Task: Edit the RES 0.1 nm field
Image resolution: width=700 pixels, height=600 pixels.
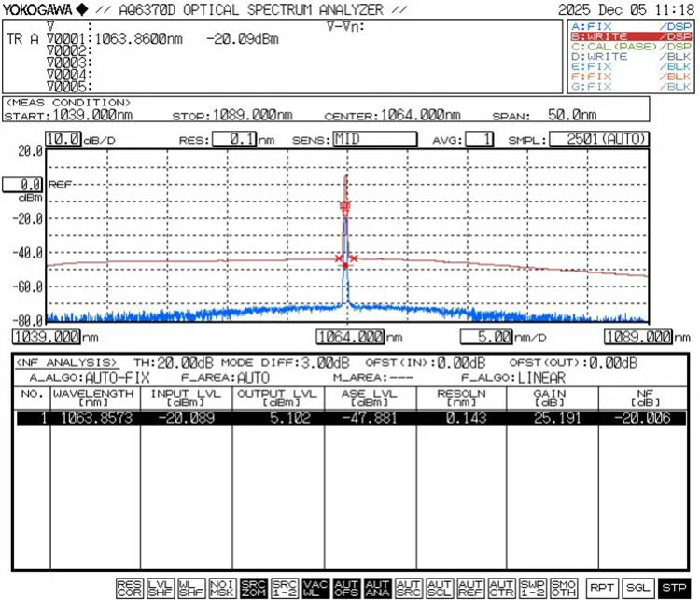Action: click(235, 139)
